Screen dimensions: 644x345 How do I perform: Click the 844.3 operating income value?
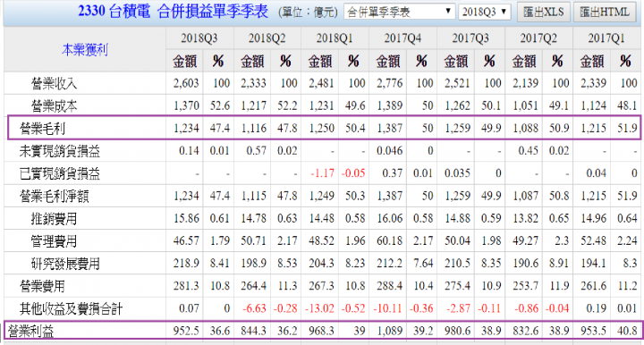(x=254, y=331)
